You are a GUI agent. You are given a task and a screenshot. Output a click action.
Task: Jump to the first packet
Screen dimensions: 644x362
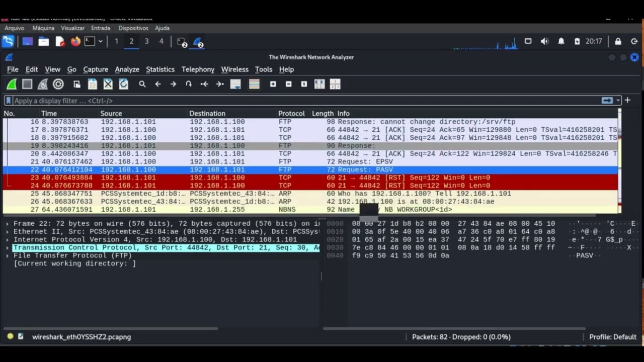pyautogui.click(x=204, y=84)
